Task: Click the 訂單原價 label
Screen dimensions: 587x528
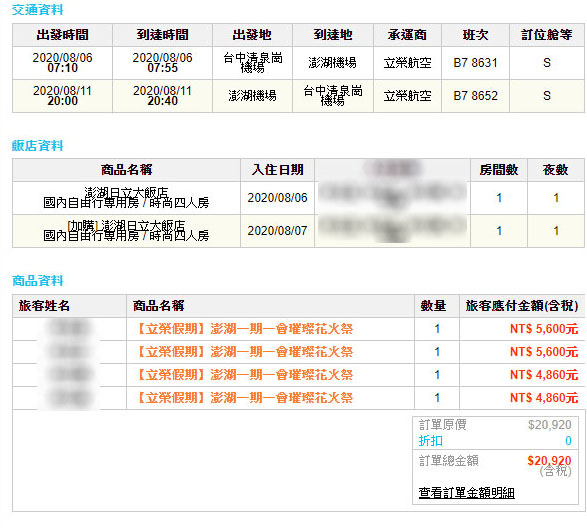Action: (x=442, y=425)
